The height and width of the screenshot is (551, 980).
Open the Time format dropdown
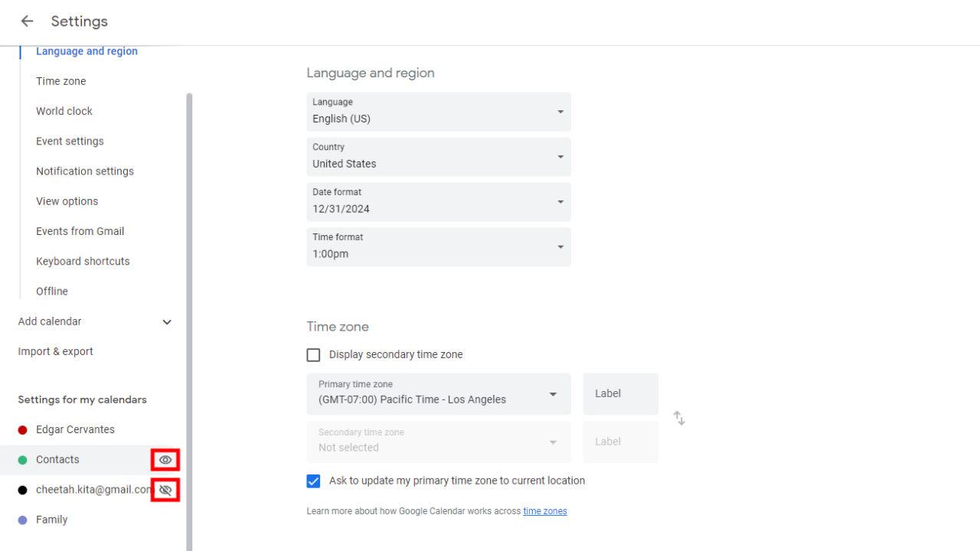(438, 247)
